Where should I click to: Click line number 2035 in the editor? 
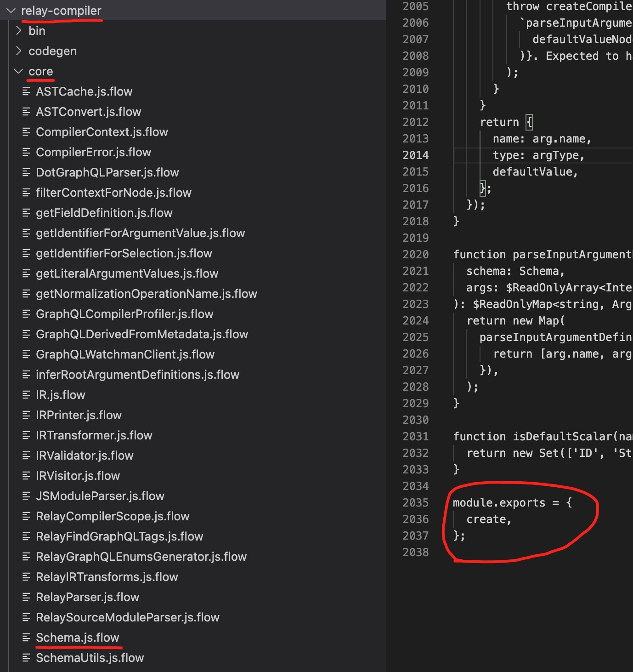click(x=416, y=503)
